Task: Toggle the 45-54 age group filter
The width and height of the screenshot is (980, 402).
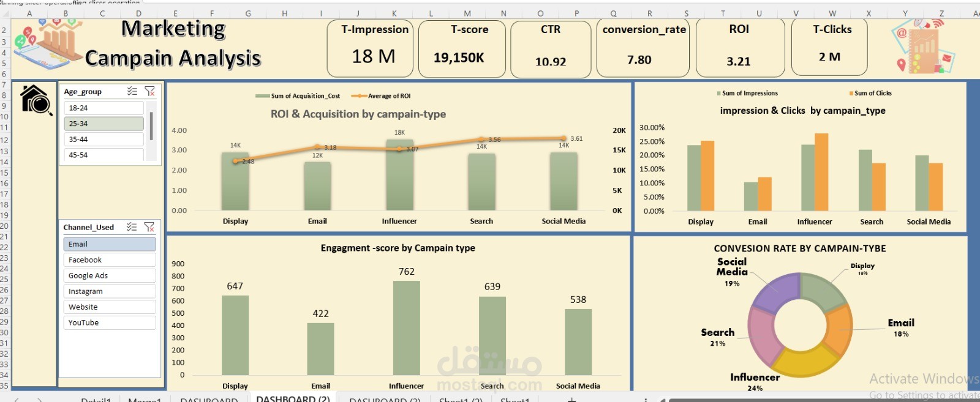Action: tap(104, 155)
